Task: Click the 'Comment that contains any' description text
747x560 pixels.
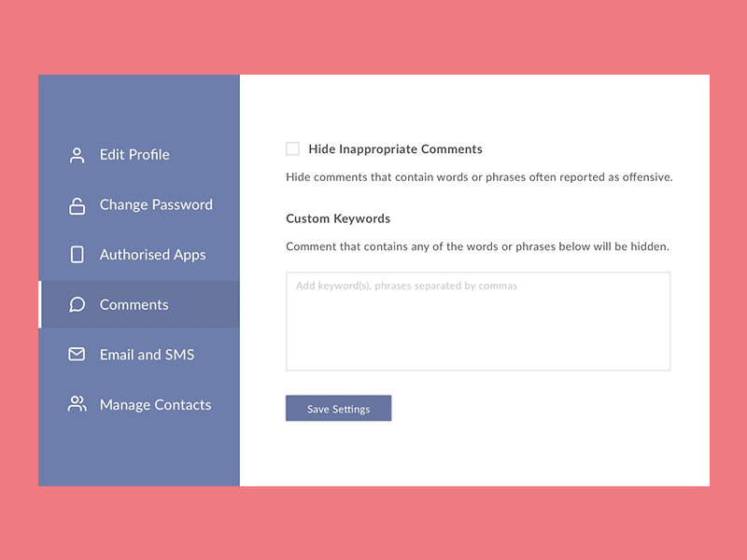Action: pos(477,247)
